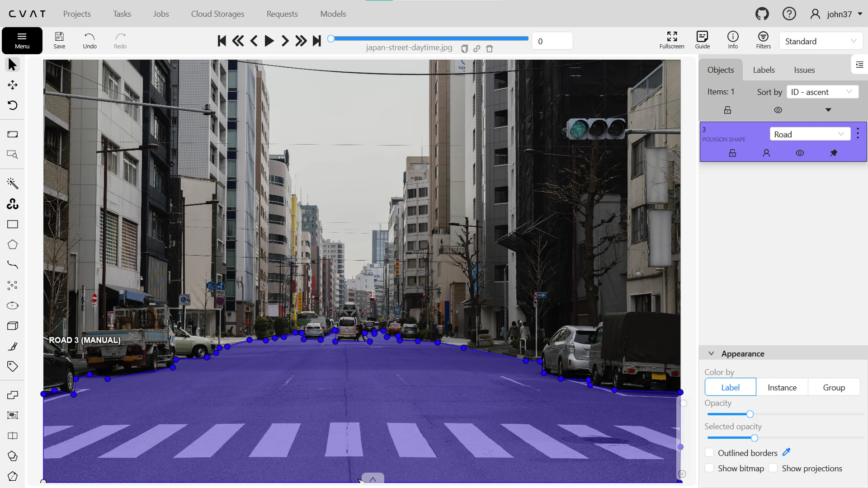Open the Sort by ID - ascent dropdown
The width and height of the screenshot is (868, 488).
click(822, 92)
